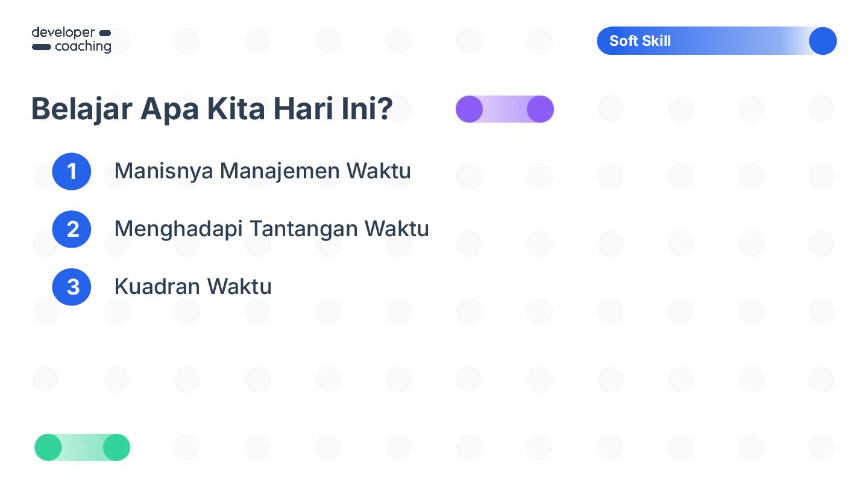The height and width of the screenshot is (488, 868).
Task: Click the word developer in the logo
Action: [63, 33]
